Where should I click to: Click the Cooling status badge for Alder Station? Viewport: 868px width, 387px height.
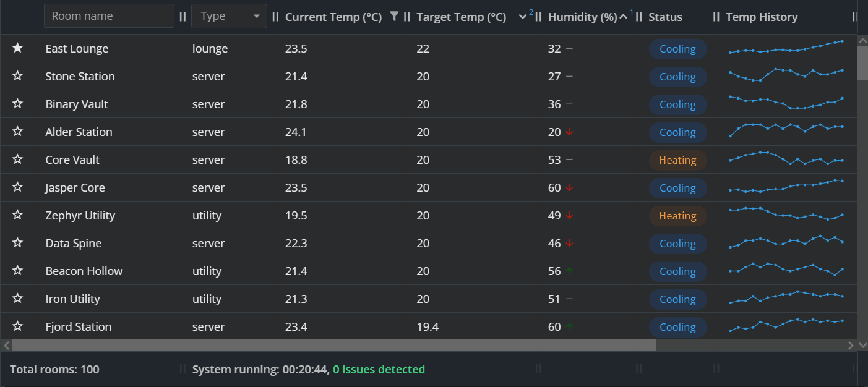coord(677,132)
